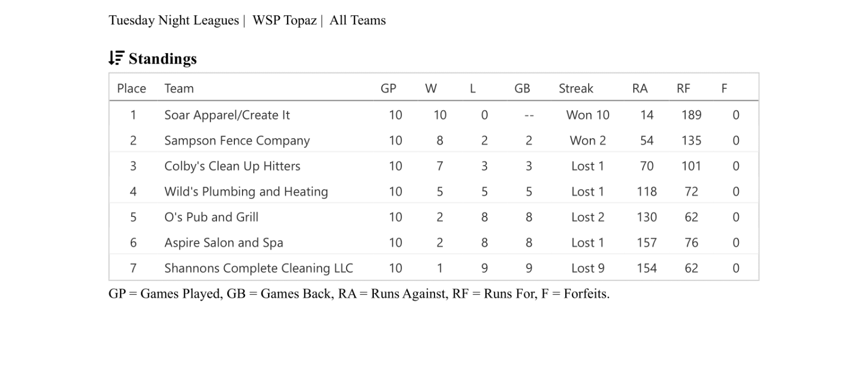The image size is (868, 389).
Task: Click the RA column header
Action: coord(640,88)
